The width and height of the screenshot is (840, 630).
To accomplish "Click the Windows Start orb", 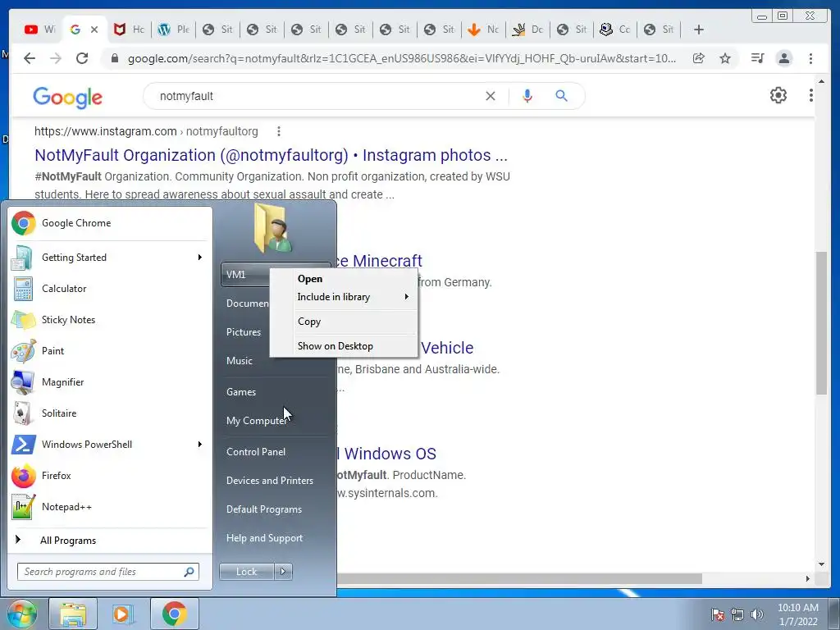I will (21, 614).
